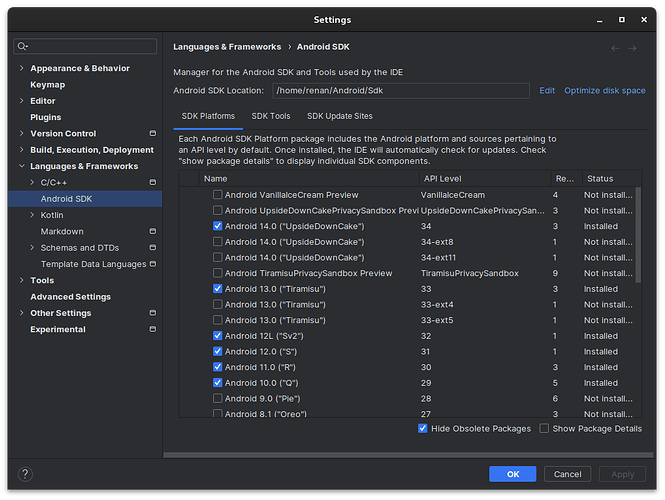Image resolution: width=665 pixels, height=500 pixels.
Task: Check Android TiramisuPrivacySandbox Preview checkbox
Action: point(218,273)
